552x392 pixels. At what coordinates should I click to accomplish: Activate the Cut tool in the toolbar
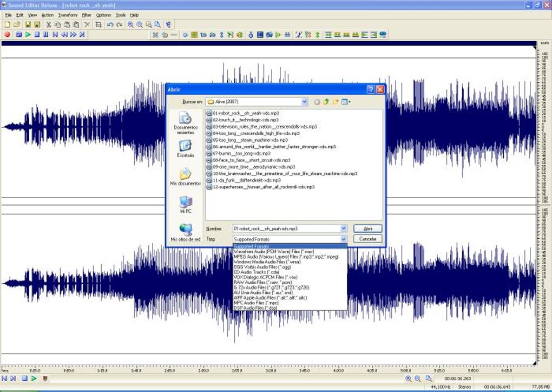pos(49,24)
